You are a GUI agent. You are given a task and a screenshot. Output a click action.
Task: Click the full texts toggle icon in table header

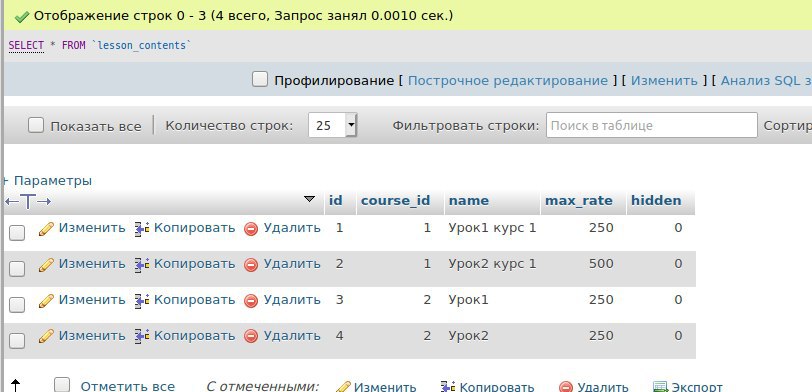tap(28, 201)
